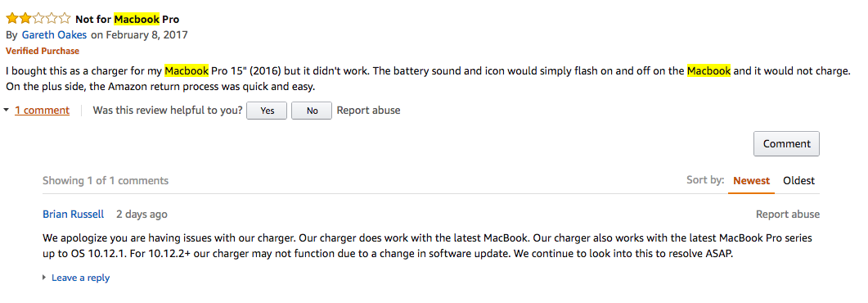Vote No on review helpfulness
Image resolution: width=868 pixels, height=303 pixels.
[x=312, y=111]
